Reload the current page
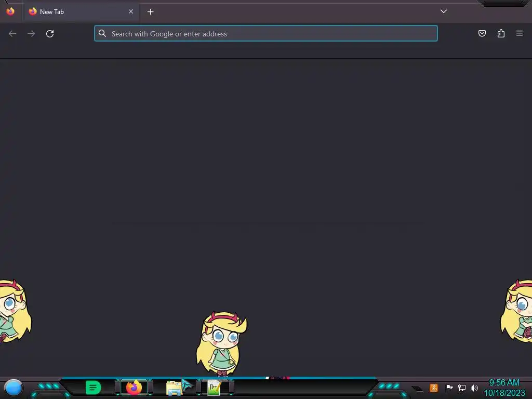This screenshot has width=532, height=399. tap(50, 34)
